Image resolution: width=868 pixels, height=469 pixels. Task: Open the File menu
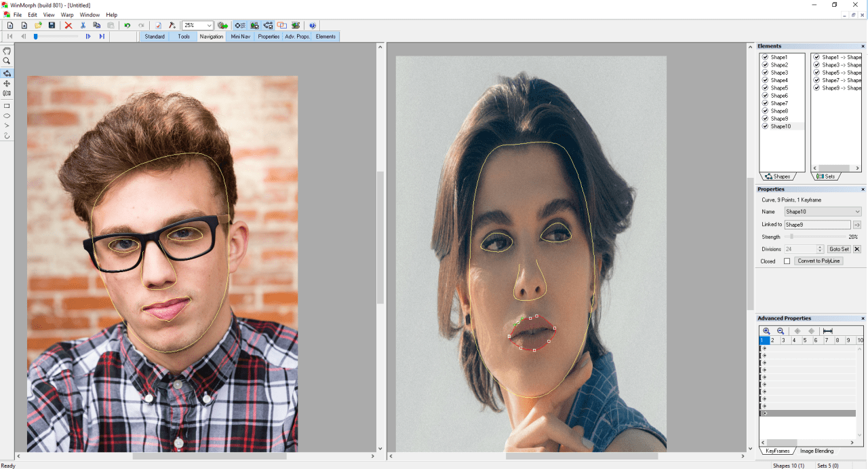tap(18, 15)
